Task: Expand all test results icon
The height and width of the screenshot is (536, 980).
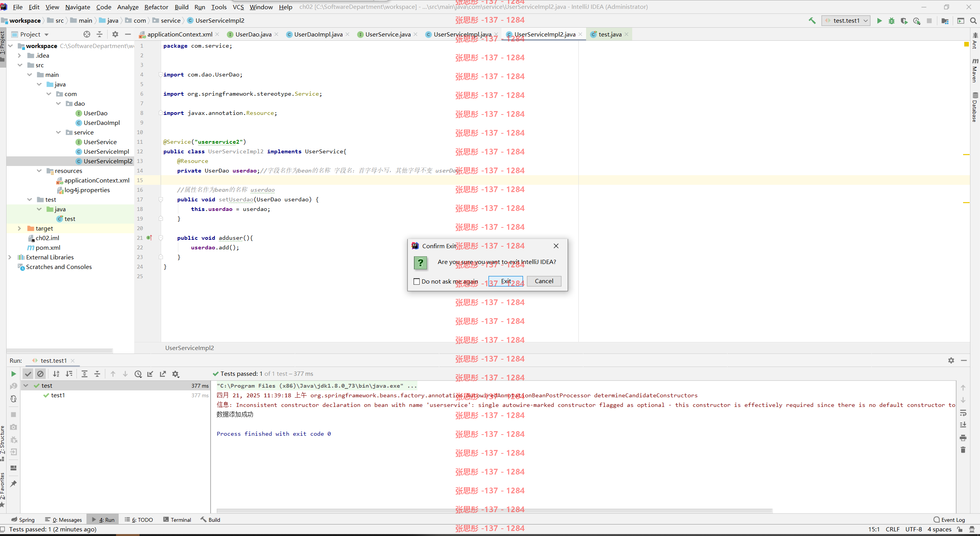Action: (x=85, y=374)
